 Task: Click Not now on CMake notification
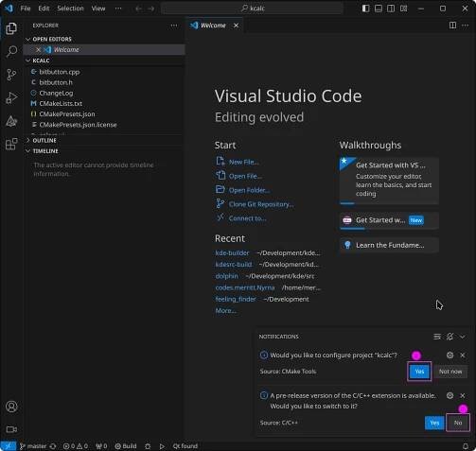click(x=450, y=372)
